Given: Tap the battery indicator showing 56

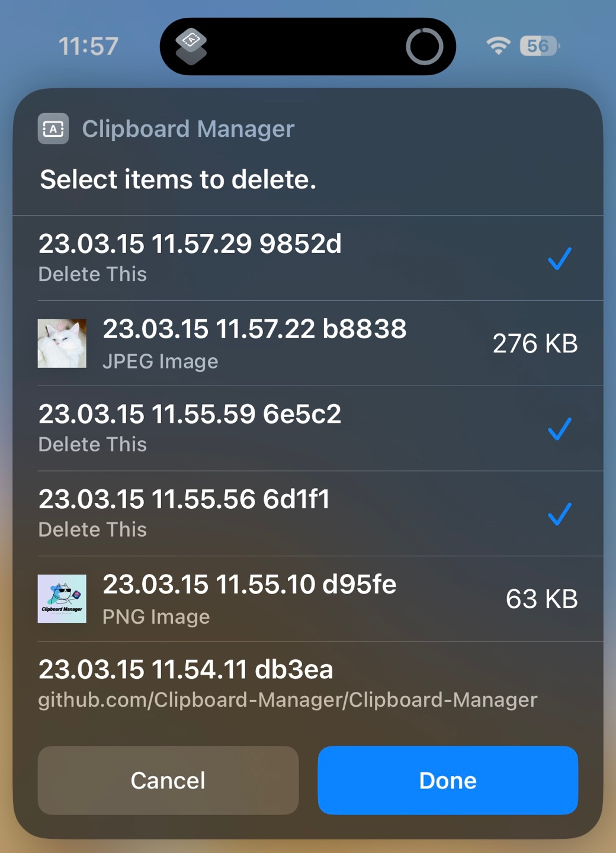Looking at the screenshot, I should 538,46.
